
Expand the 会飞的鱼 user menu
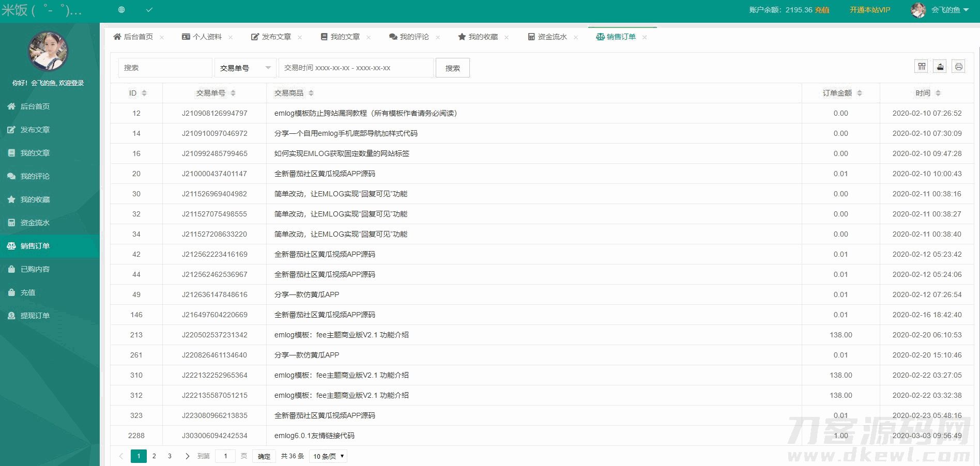tap(950, 10)
